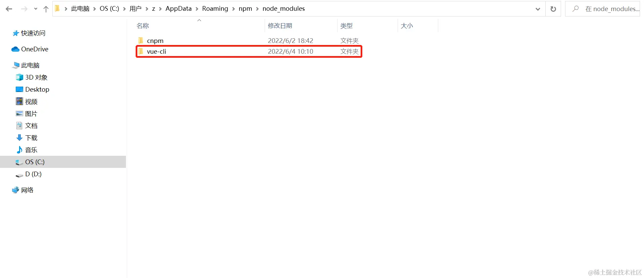Click the OneDrive cloud icon

[x=15, y=49]
